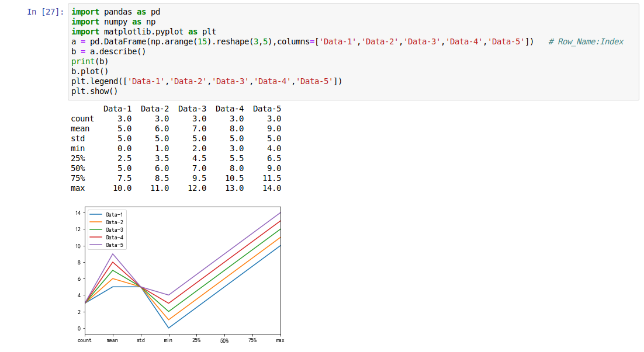Click the '75%' x-axis tick label
The width and height of the screenshot is (644, 352).
252,340
